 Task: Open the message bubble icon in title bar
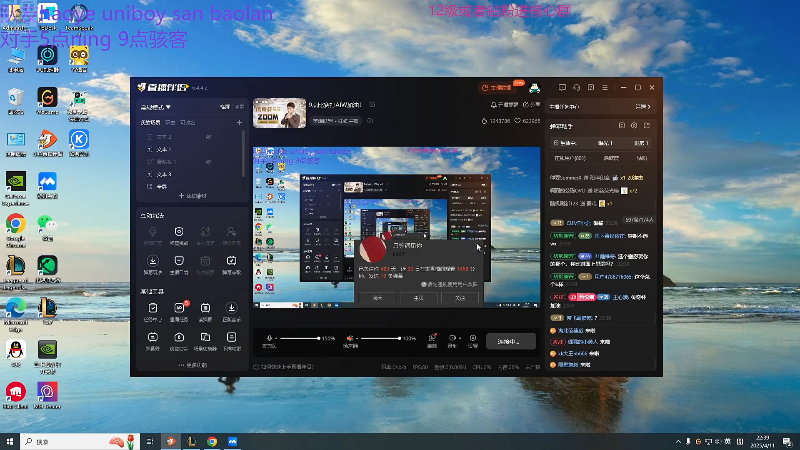562,88
